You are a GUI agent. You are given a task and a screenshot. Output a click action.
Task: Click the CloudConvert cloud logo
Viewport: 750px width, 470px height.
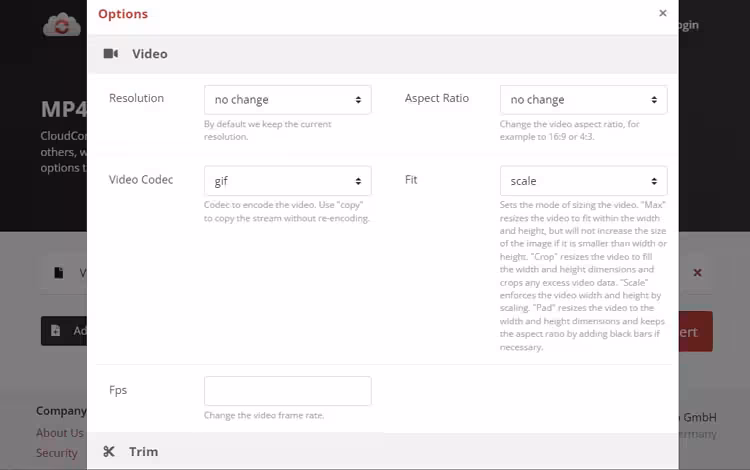[x=62, y=25]
